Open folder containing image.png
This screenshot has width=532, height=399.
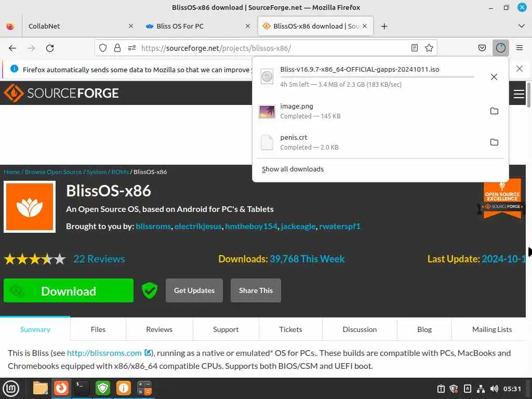[494, 111]
